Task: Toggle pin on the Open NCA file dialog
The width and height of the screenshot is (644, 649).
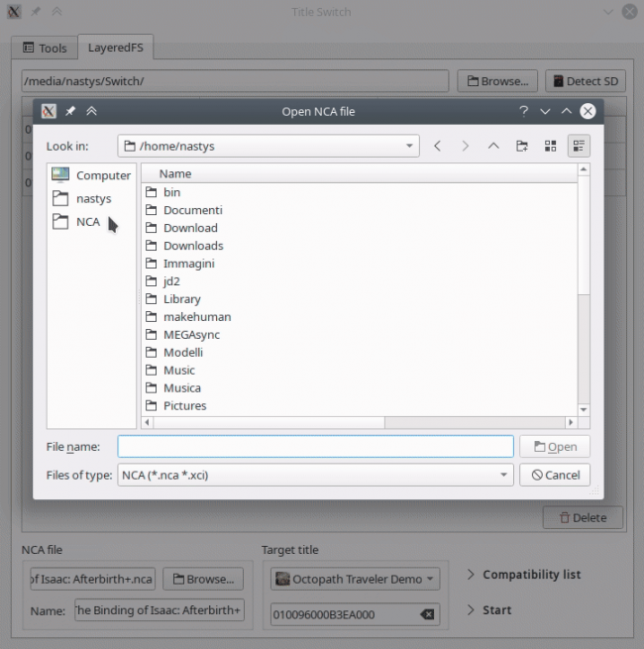Action: click(70, 112)
